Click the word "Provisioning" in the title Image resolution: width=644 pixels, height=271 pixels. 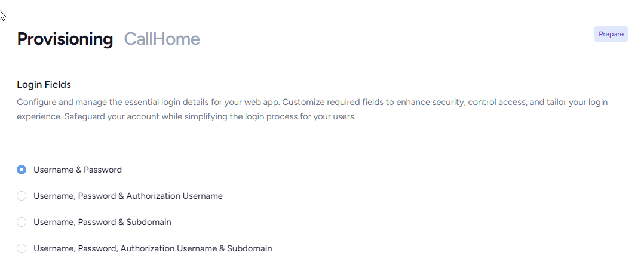pyautogui.click(x=65, y=39)
